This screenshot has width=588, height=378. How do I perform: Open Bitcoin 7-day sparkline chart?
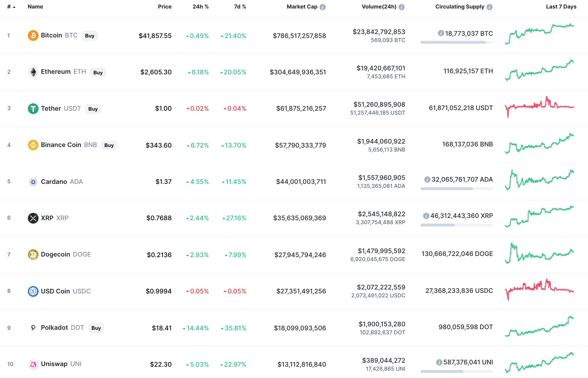[539, 34]
